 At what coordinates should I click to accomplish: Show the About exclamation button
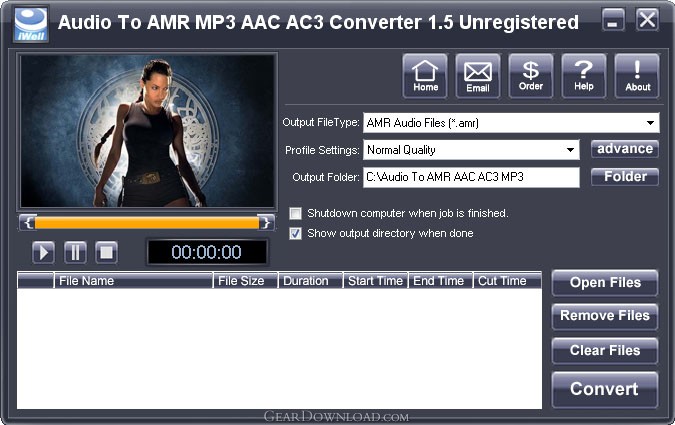point(637,76)
